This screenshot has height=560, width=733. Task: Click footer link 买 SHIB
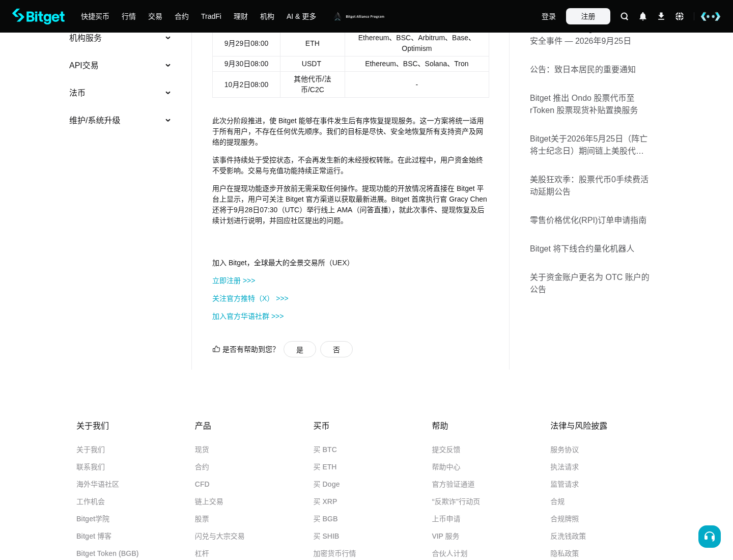coord(326,536)
